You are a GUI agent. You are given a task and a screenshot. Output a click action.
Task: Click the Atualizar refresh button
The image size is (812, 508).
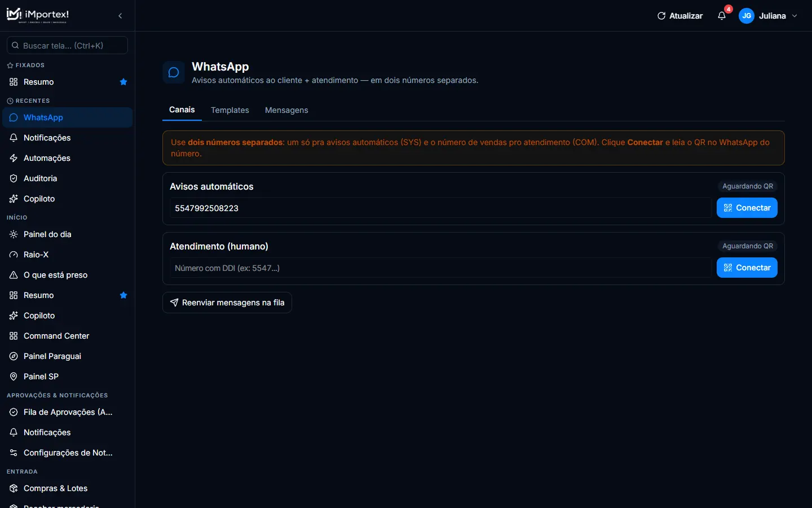(x=680, y=16)
